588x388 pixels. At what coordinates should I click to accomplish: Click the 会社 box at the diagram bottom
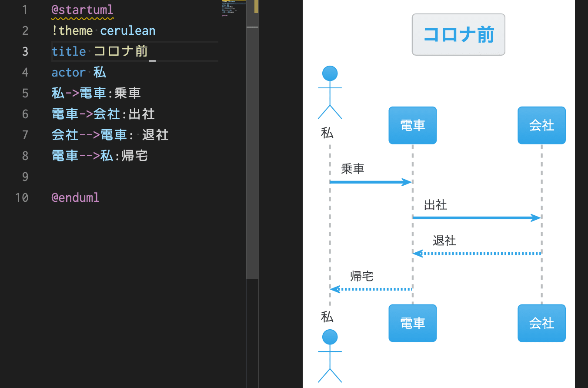coord(541,323)
